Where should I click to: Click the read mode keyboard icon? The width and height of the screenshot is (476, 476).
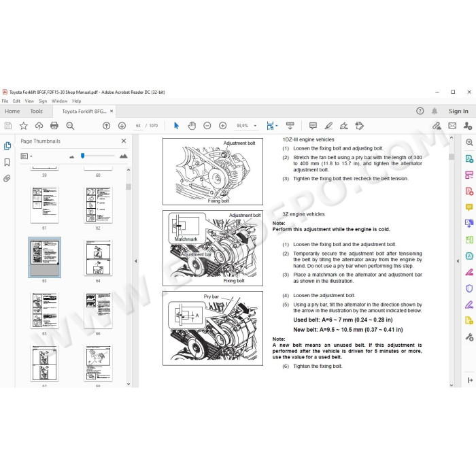(290, 126)
